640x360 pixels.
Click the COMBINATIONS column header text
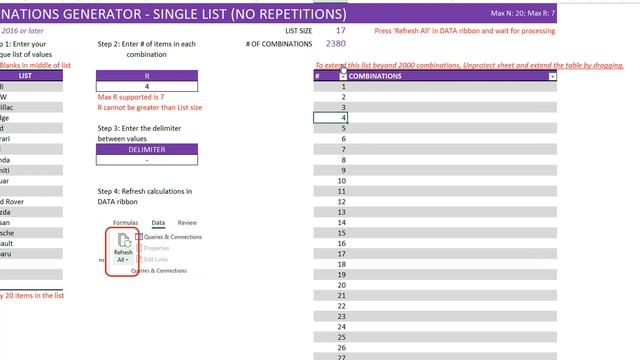tap(375, 76)
